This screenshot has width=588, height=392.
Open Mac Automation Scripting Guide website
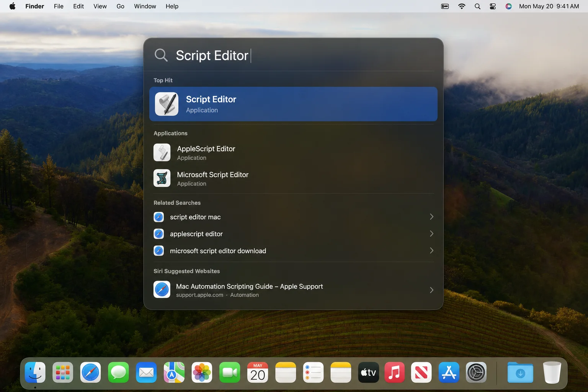click(293, 290)
